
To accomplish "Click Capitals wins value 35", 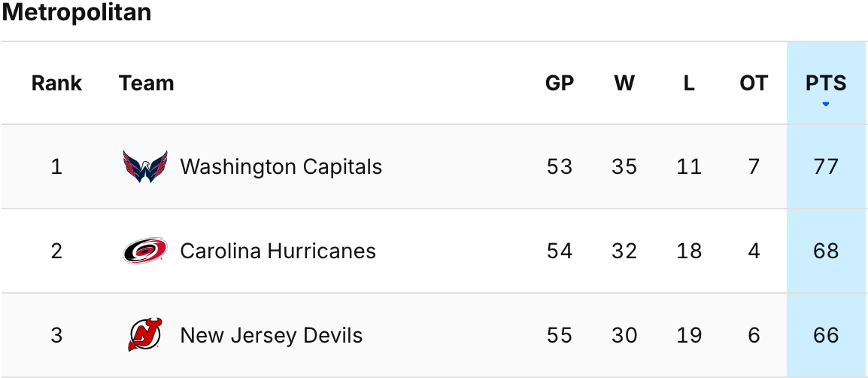I will point(624,166).
